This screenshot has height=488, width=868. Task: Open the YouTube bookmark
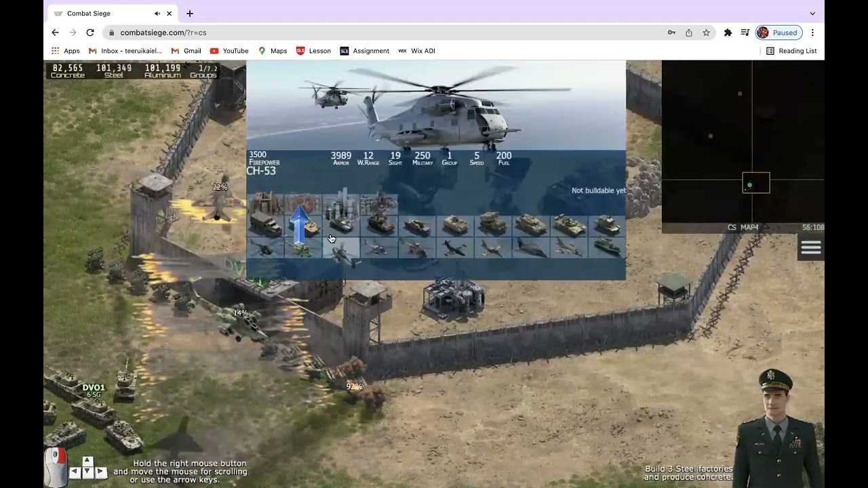[x=229, y=51]
